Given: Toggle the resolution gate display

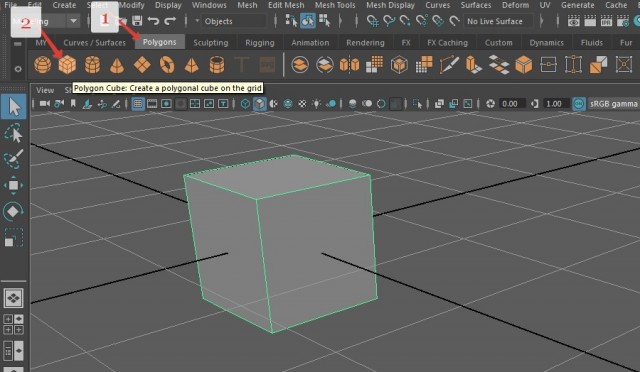Looking at the screenshot, I should point(166,104).
